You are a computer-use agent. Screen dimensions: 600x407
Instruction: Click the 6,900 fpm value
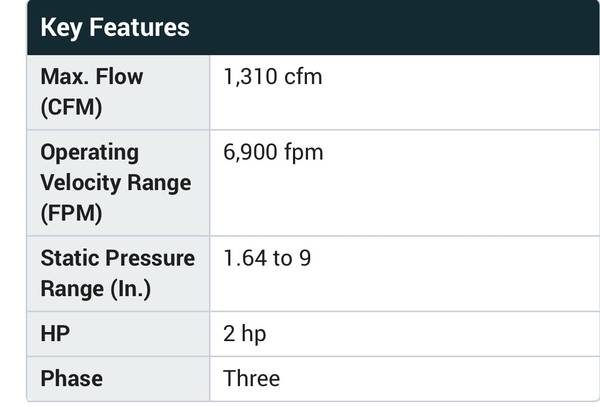[x=273, y=153]
